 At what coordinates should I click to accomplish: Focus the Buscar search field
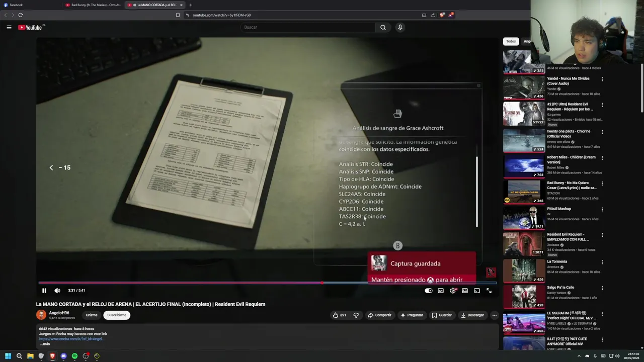coord(307,27)
